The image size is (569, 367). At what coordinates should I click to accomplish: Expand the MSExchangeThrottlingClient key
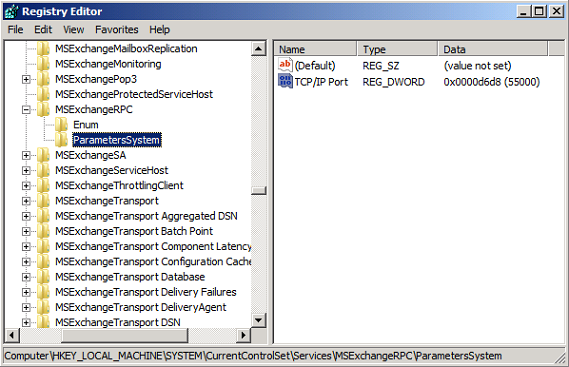tap(26, 185)
